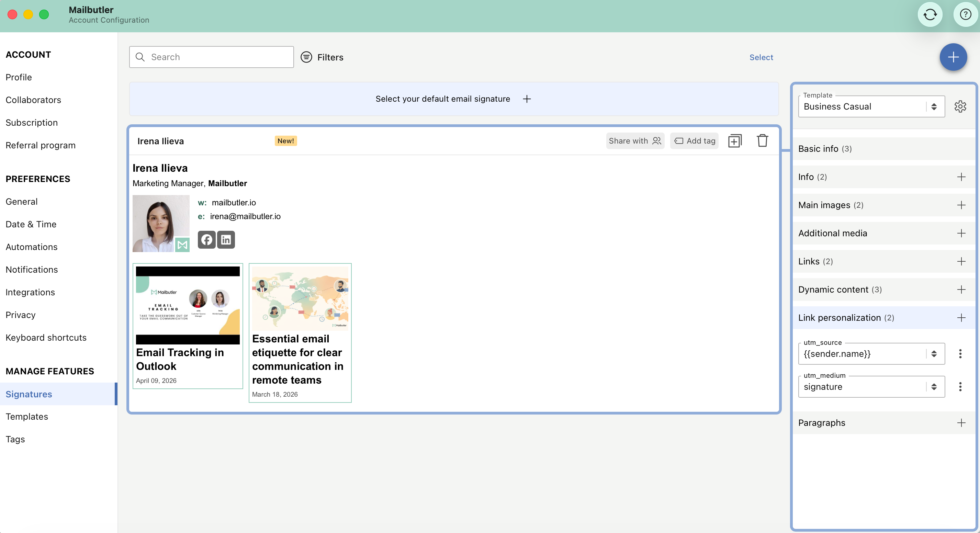This screenshot has width=980, height=533.
Task: Click Essential email etiquette article title
Action: pos(298,359)
